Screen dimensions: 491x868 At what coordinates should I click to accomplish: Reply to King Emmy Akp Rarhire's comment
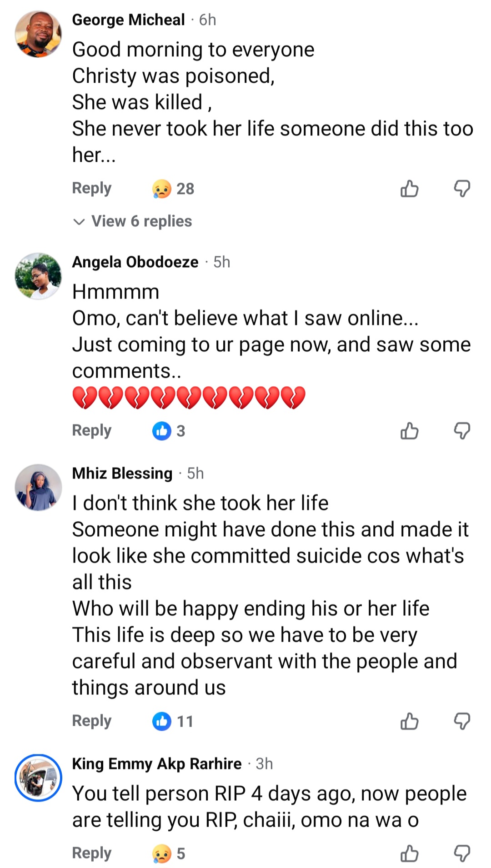coord(91,853)
